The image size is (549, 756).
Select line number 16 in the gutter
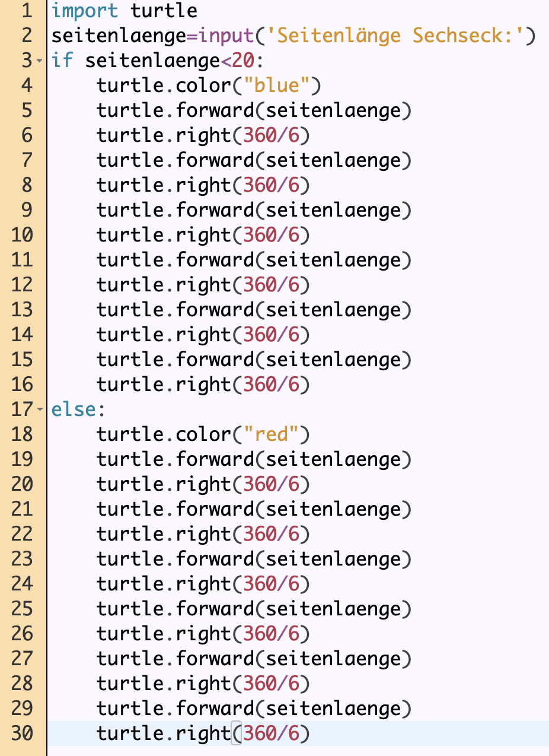22,385
